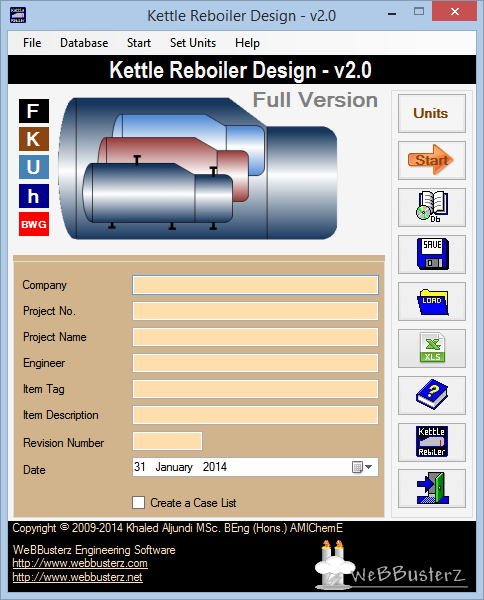Screen dimensions: 484x600
Task: Open the Help menu
Action: point(247,43)
